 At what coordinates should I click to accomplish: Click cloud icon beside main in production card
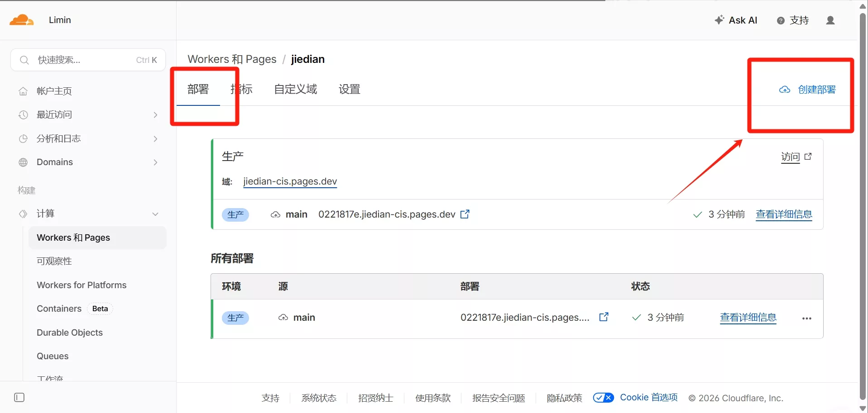275,214
